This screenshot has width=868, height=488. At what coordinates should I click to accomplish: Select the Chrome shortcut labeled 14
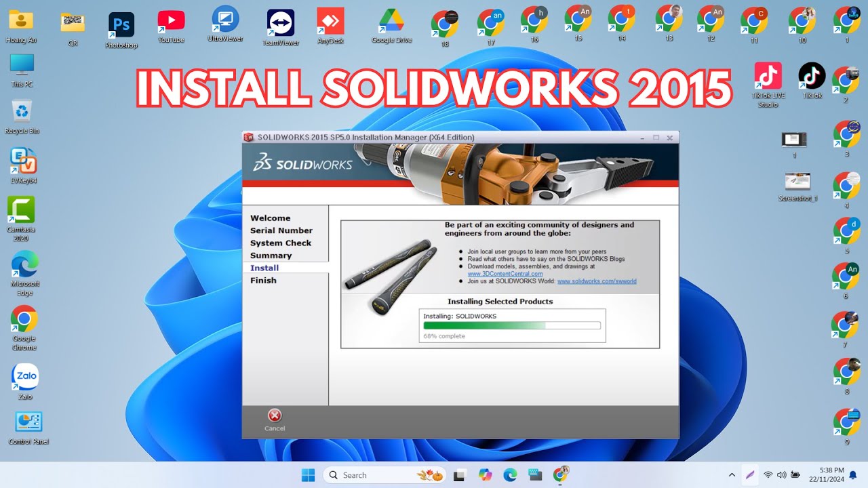pyautogui.click(x=621, y=24)
